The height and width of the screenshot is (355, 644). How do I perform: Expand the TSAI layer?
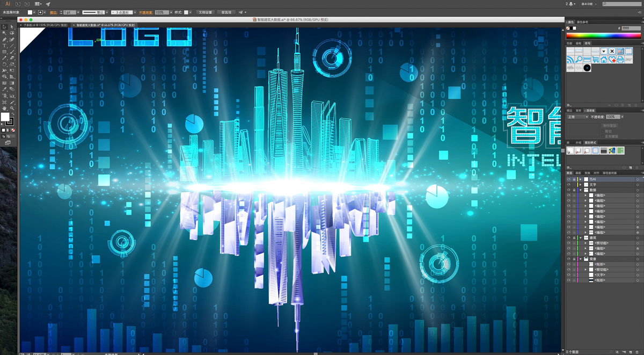pyautogui.click(x=580, y=179)
